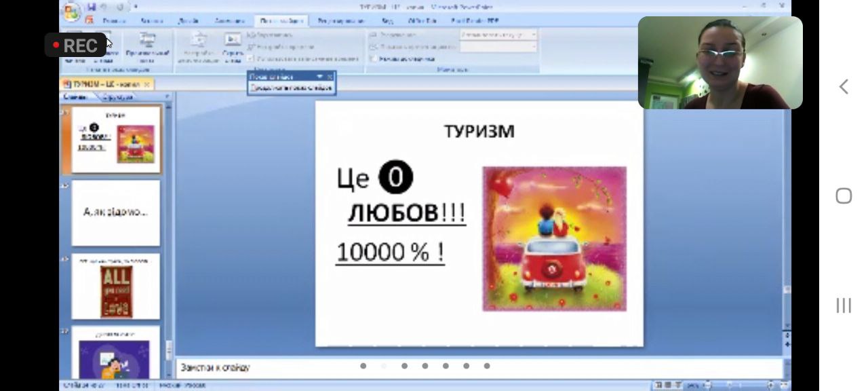The image size is (868, 391).
Task: Select the red van picture on the slide
Action: pos(555,239)
